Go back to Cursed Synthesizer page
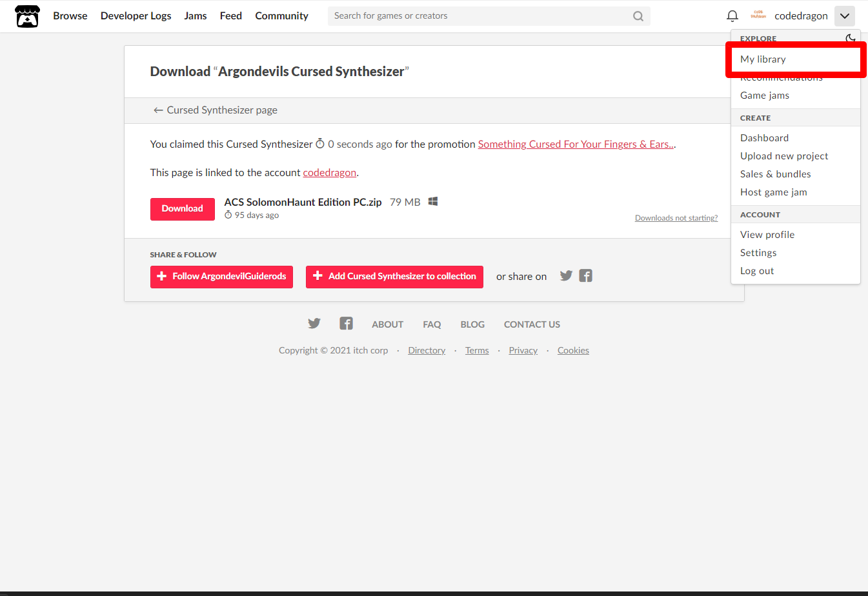This screenshot has width=868, height=596. coord(216,110)
